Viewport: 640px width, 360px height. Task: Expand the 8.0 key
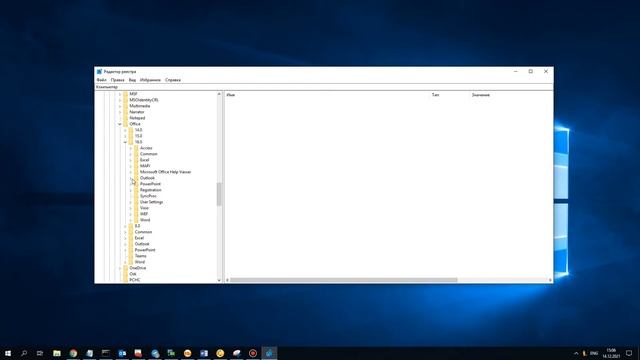125,226
